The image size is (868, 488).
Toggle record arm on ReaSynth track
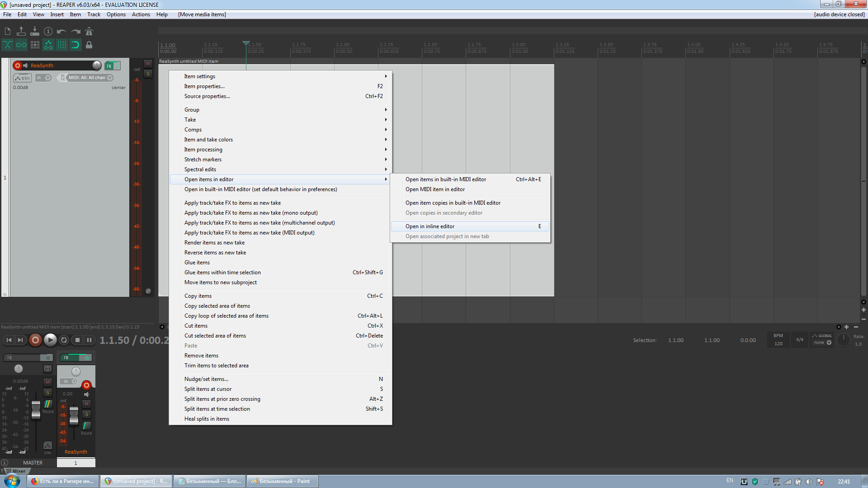(18, 66)
